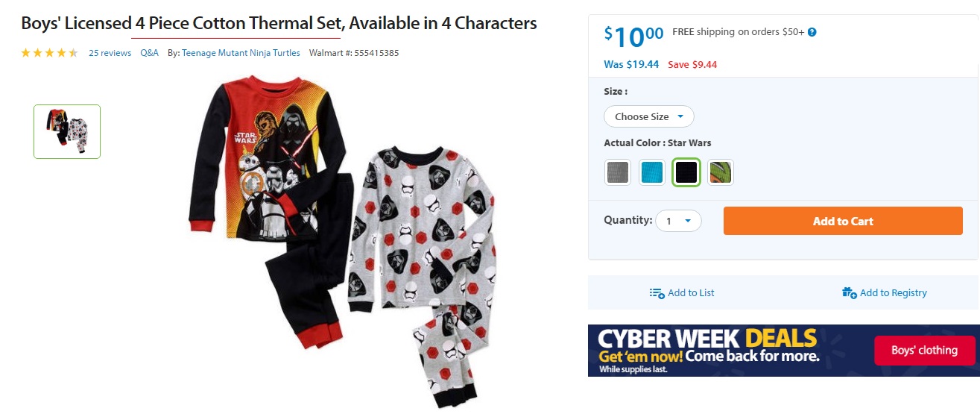Open the 25 reviews link

pyautogui.click(x=110, y=53)
